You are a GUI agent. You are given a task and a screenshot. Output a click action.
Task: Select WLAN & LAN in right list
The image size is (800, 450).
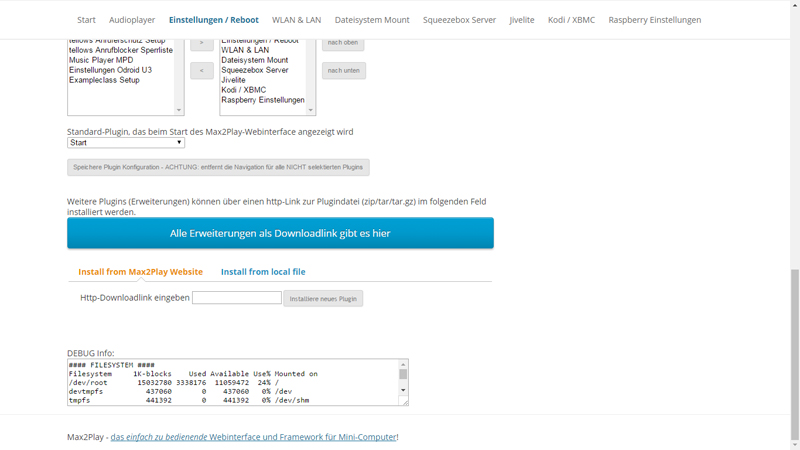click(x=245, y=50)
